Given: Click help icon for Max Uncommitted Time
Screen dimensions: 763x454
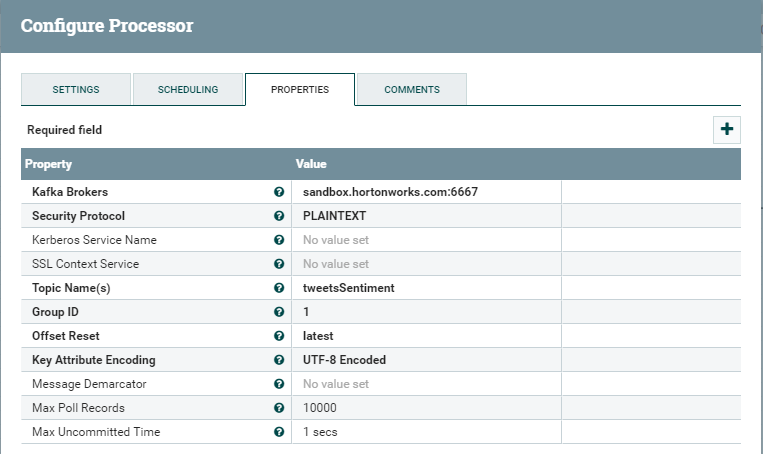Looking at the screenshot, I should (279, 432).
